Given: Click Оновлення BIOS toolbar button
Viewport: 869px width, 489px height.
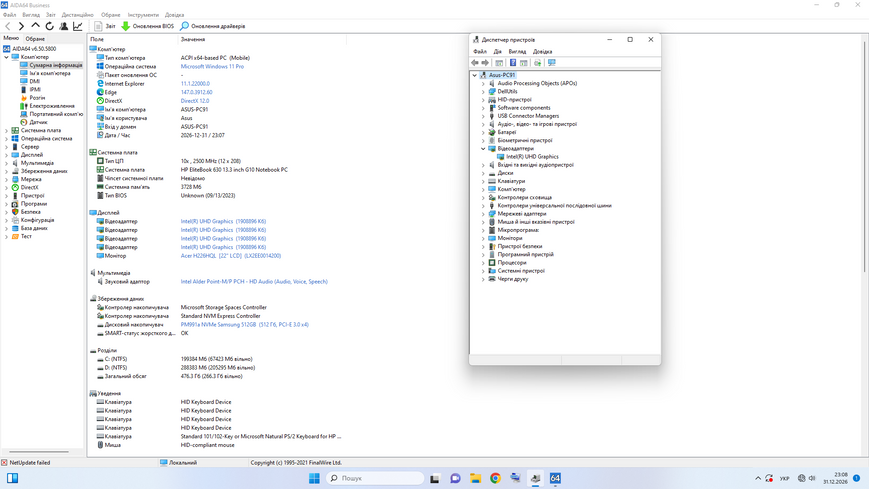Looking at the screenshot, I should coord(147,26).
